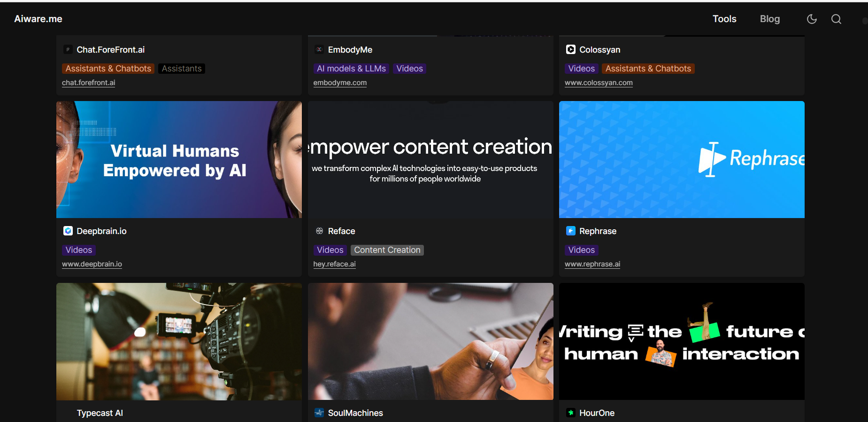Click the Reface favicon icon
The height and width of the screenshot is (422, 868).
coord(319,231)
